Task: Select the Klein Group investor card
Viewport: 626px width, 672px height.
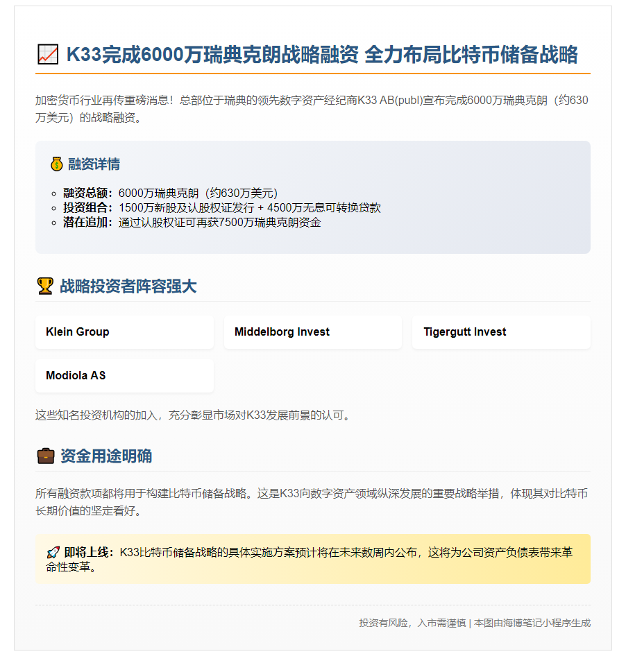Action: 124,332
